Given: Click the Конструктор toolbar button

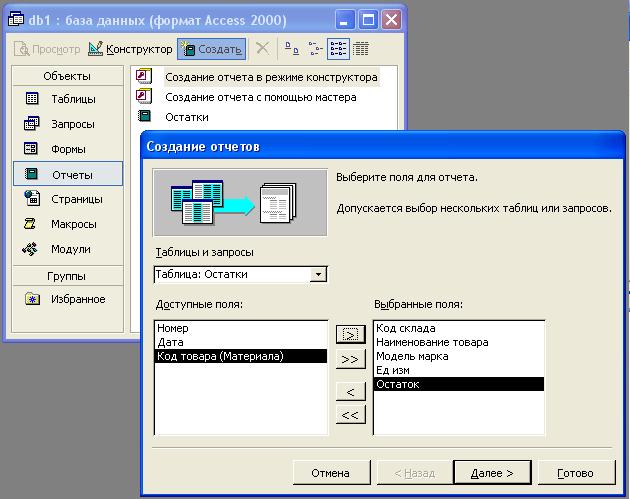Looking at the screenshot, I should (x=130, y=49).
